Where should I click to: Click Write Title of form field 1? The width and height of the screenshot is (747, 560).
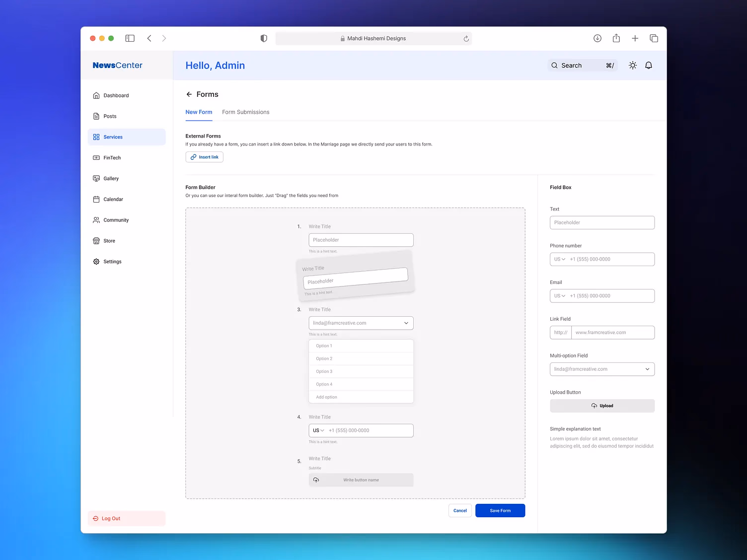[319, 226]
